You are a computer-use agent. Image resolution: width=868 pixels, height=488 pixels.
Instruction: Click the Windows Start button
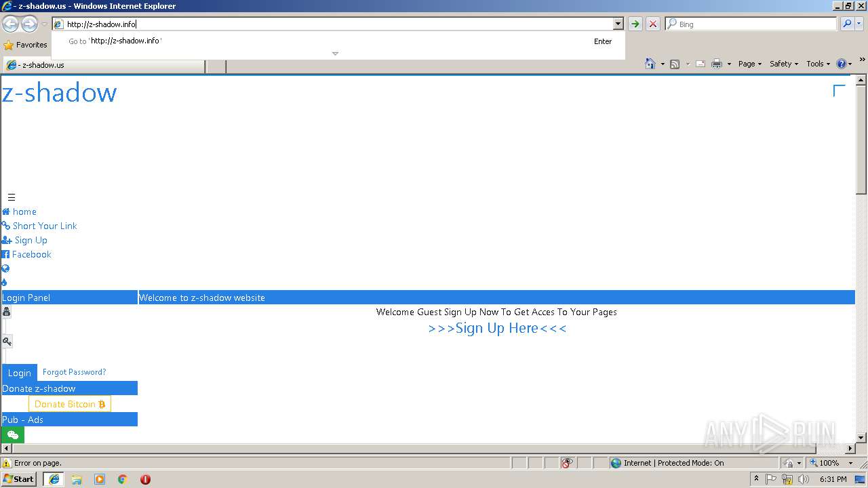(19, 479)
